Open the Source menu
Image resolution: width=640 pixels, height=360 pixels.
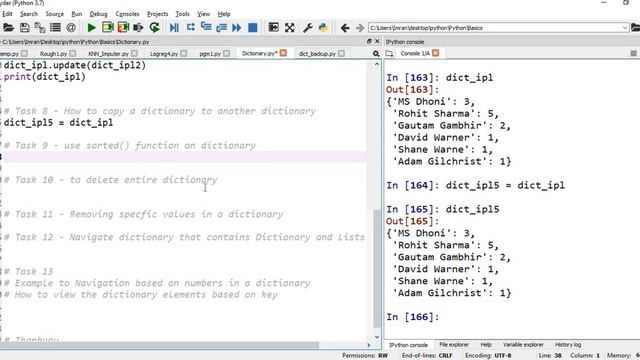(x=54, y=14)
